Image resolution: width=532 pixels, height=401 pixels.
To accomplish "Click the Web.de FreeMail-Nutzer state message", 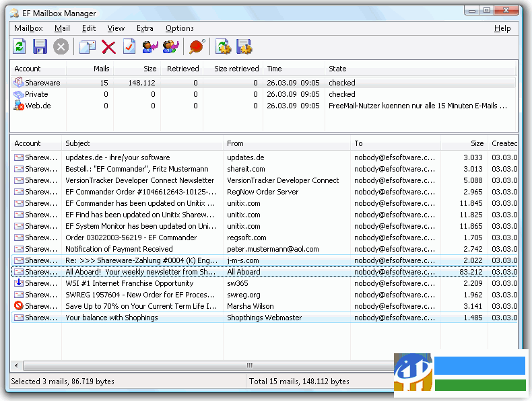I will [x=418, y=106].
